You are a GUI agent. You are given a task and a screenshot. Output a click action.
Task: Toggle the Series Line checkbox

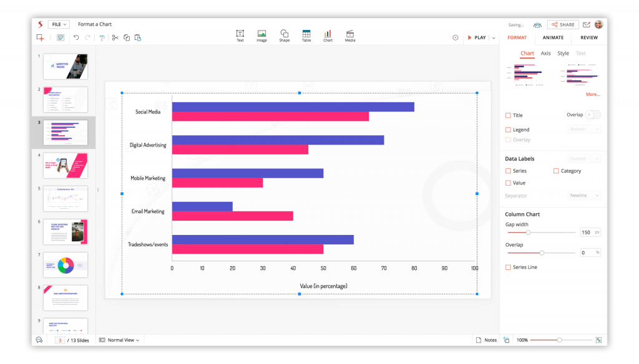508,267
